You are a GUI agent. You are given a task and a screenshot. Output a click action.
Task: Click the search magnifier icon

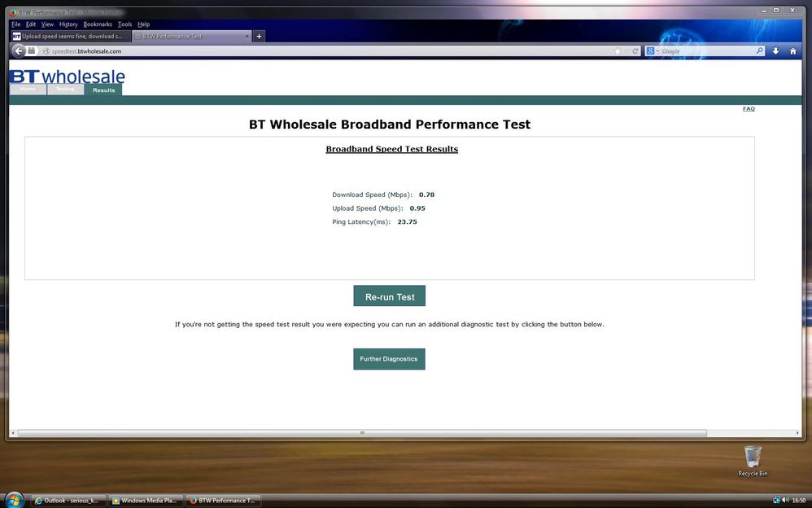point(759,50)
